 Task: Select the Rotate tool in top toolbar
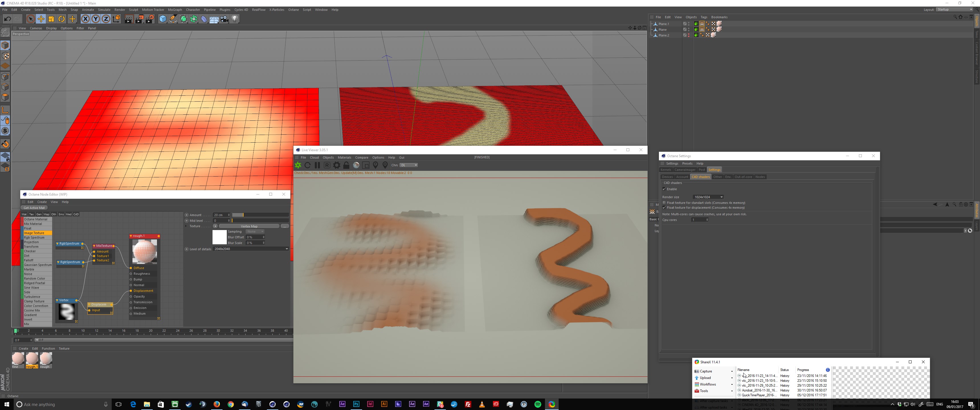click(62, 19)
